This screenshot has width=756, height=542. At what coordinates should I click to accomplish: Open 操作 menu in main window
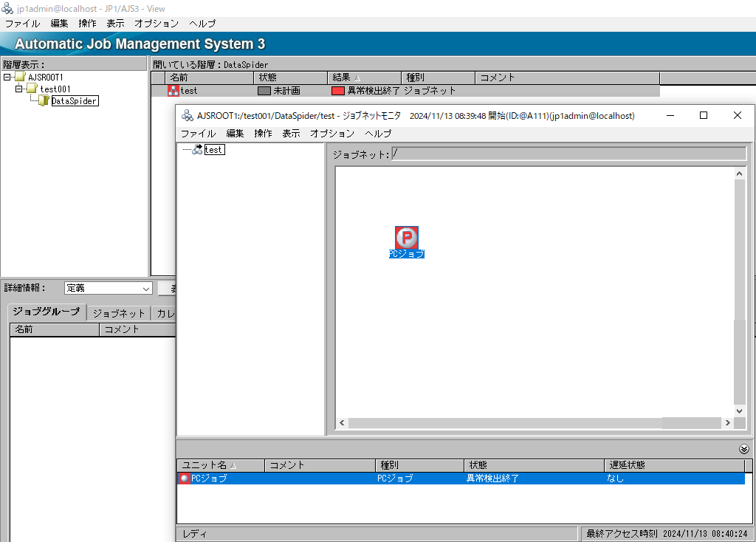point(87,24)
